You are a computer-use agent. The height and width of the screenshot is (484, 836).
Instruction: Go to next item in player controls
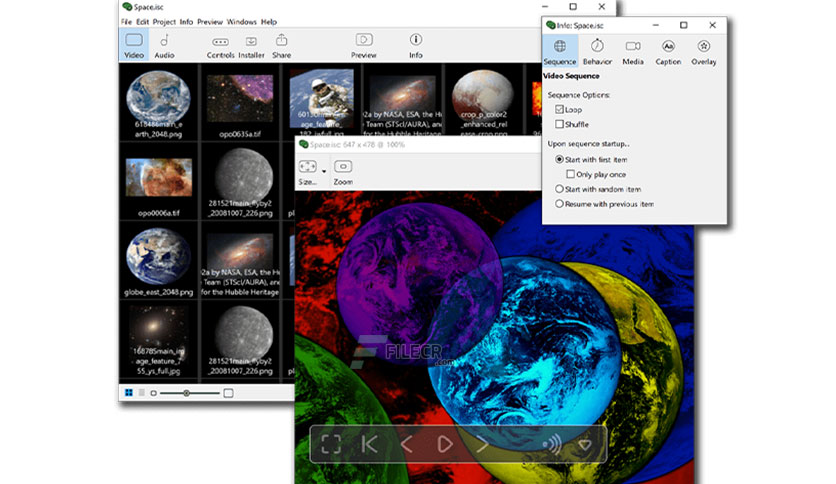(482, 444)
